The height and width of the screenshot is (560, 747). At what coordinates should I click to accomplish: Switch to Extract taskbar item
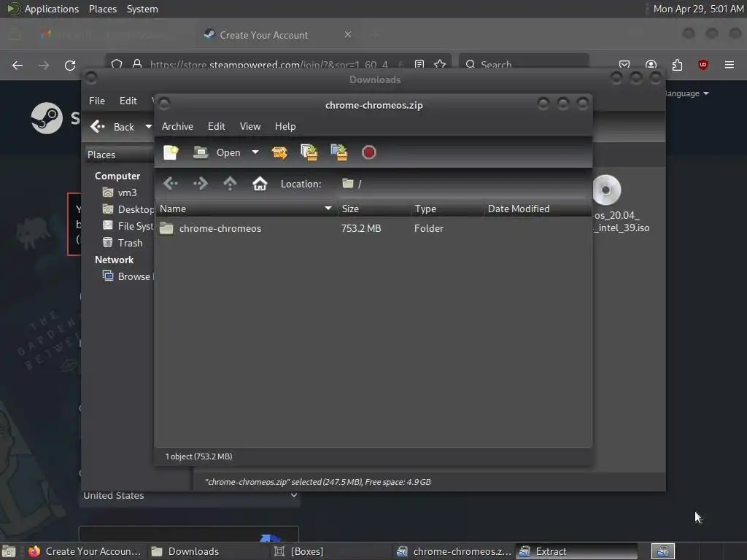pos(576,551)
